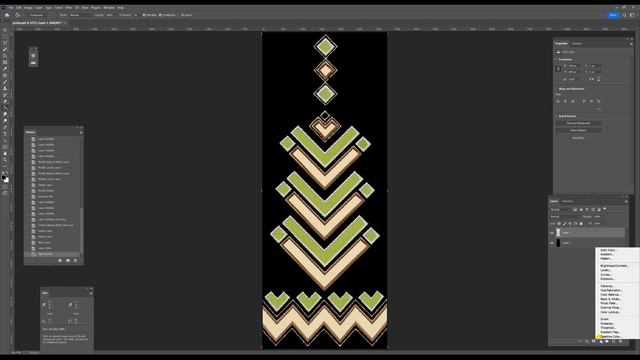Screen dimensions: 640x360
Task: Select the Eyedropper tool in the toolbar
Action: (x=5, y=69)
